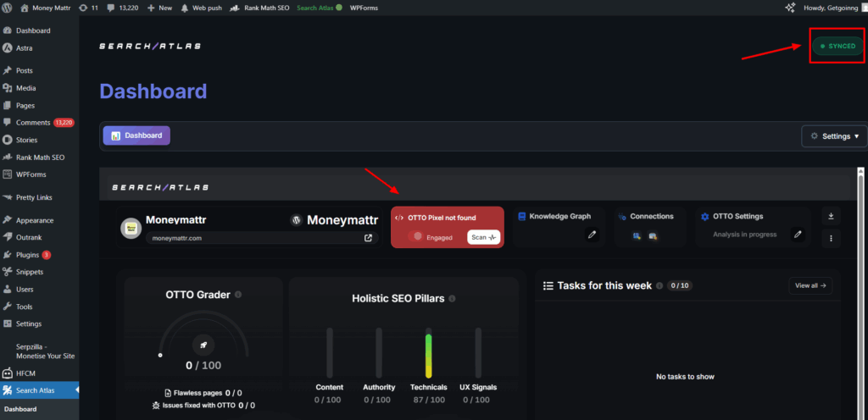The height and width of the screenshot is (420, 868).
Task: Click the Scan button
Action: coord(483,237)
